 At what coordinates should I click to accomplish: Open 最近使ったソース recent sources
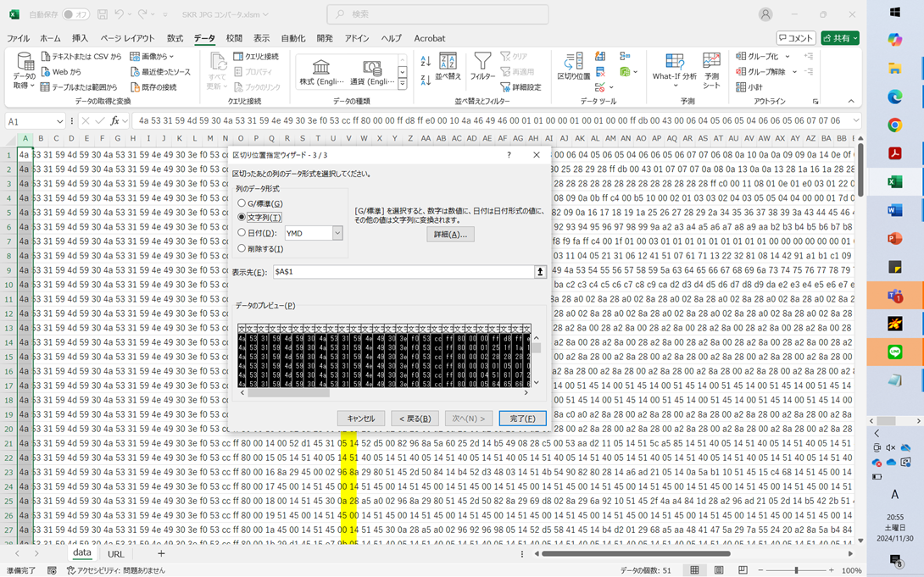pyautogui.click(x=161, y=72)
